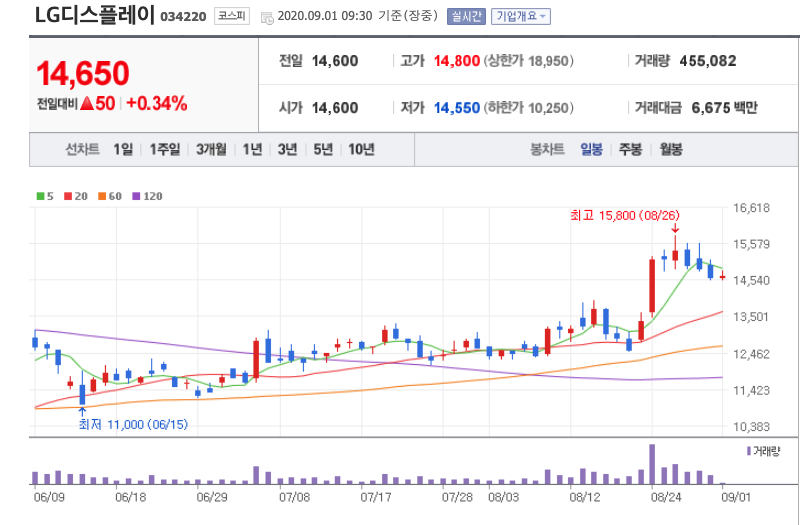Click the tallest volume bar at 08/24
Image resolution: width=800 pixels, height=525 pixels.
click(x=652, y=464)
